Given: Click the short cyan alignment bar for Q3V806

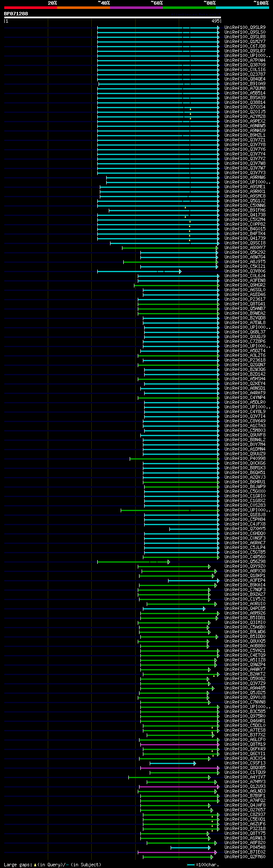Looking at the screenshot, I should tap(139, 271).
